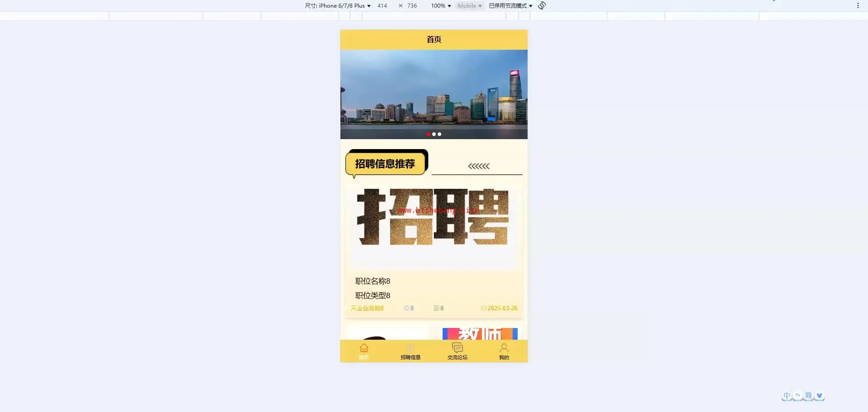Click the 中 input method language icon

coord(787,396)
